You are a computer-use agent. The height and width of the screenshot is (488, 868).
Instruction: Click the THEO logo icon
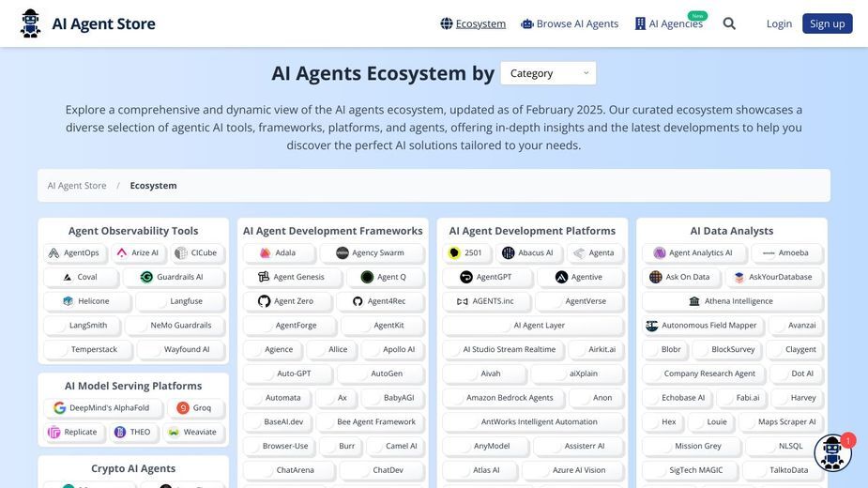point(120,432)
